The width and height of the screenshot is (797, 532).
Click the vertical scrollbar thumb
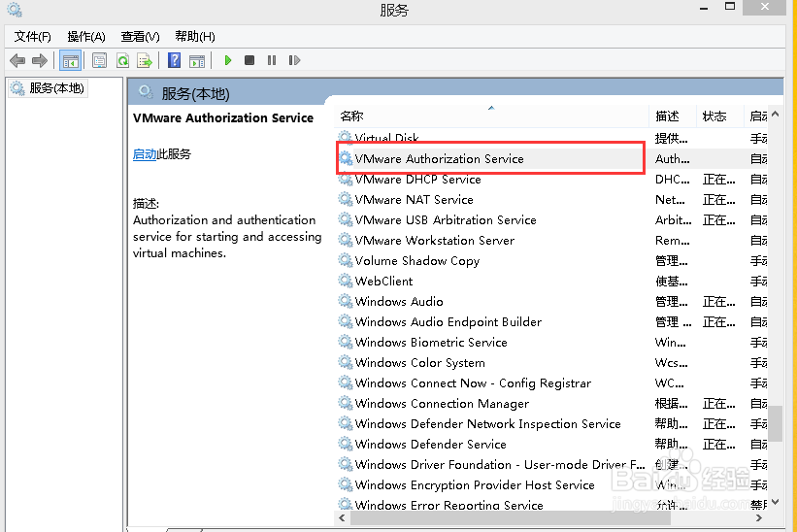point(775,423)
